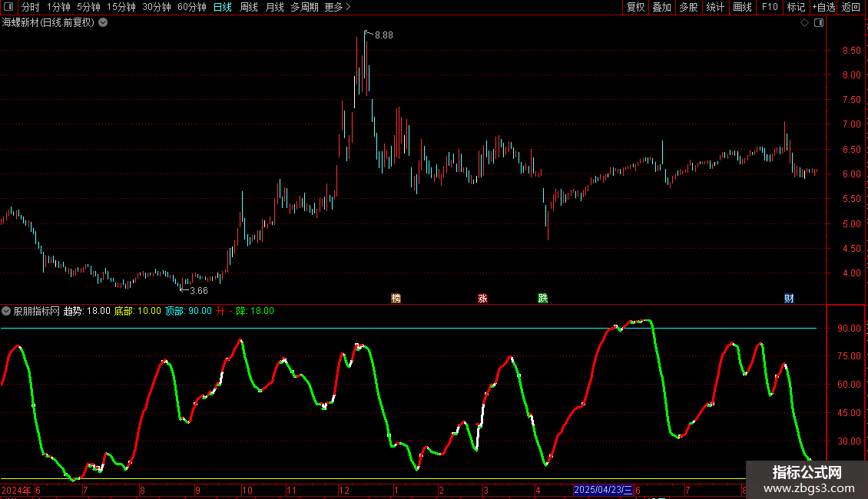
Task: Open the 多股 multi-stock view
Action: click(689, 7)
